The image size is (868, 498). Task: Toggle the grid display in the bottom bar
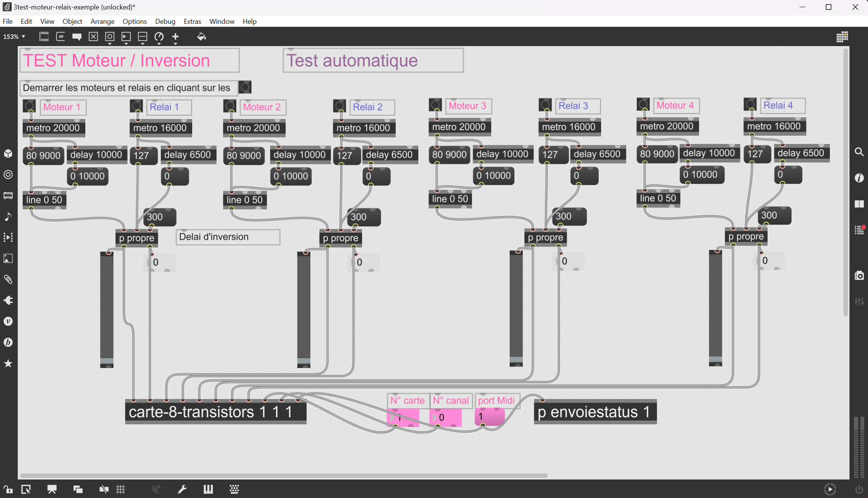[x=120, y=490]
